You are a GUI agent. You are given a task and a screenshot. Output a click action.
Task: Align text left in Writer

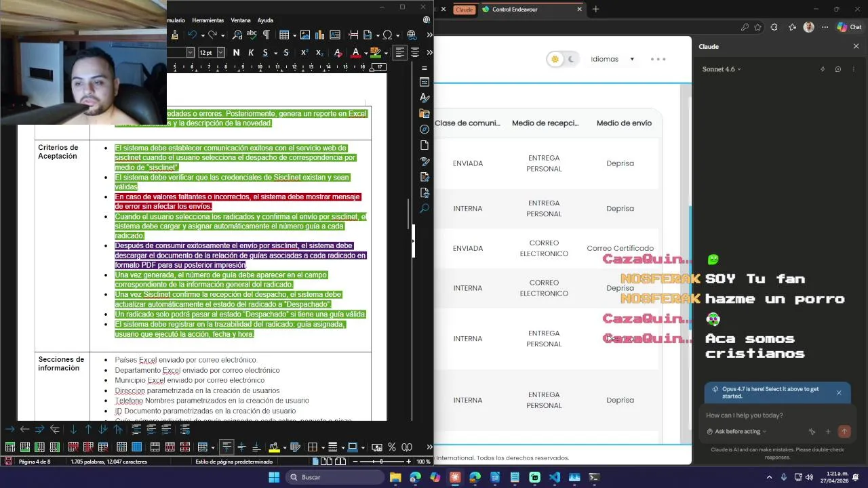pos(400,53)
